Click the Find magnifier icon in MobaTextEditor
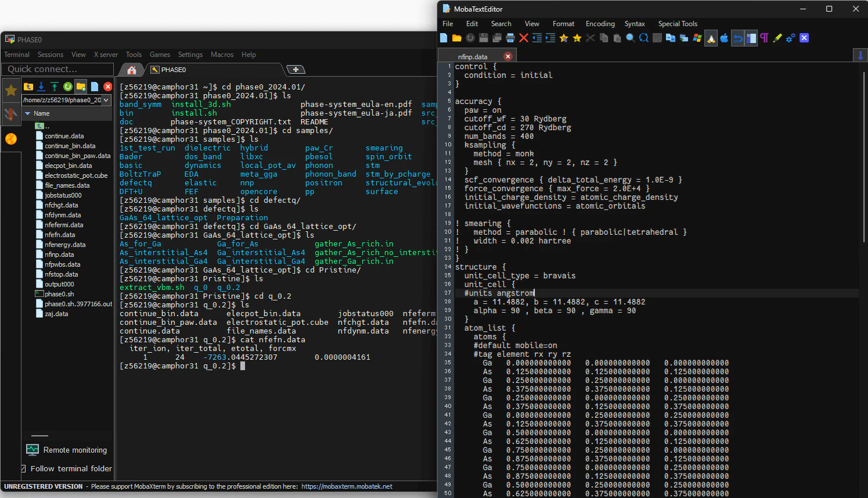The width and height of the screenshot is (868, 498). pos(631,38)
